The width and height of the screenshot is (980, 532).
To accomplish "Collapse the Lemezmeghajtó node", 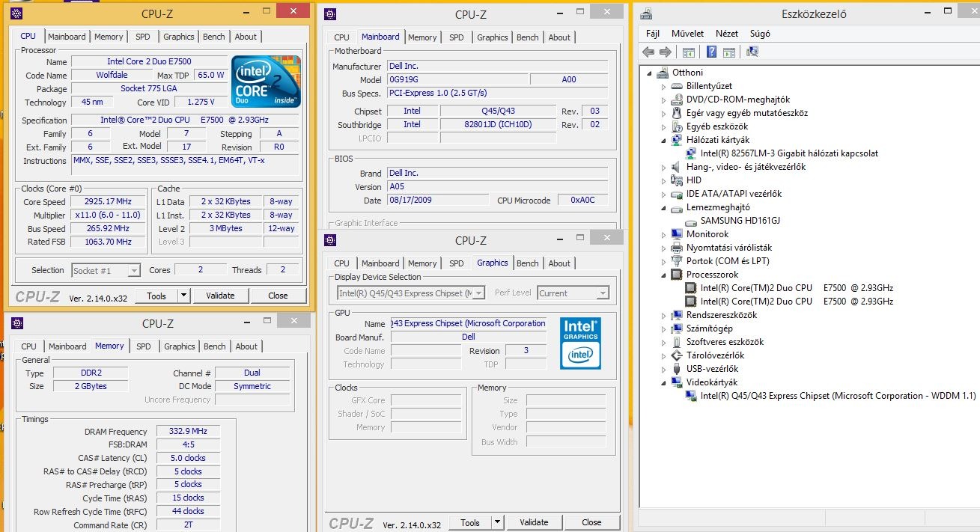I will coord(663,207).
